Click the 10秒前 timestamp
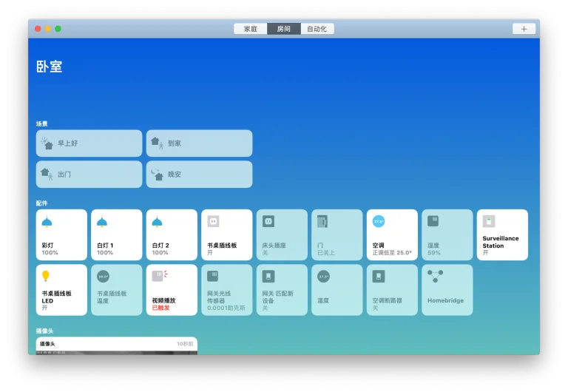The width and height of the screenshot is (568, 392). click(x=185, y=344)
